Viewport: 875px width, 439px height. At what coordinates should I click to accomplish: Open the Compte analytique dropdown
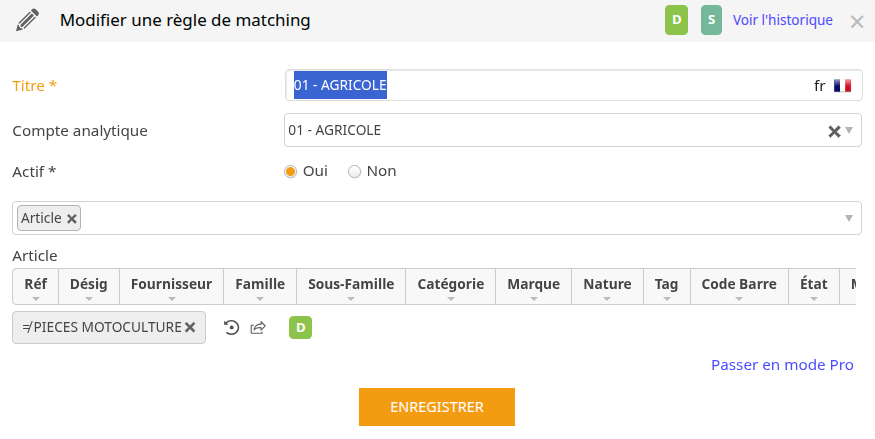849,131
